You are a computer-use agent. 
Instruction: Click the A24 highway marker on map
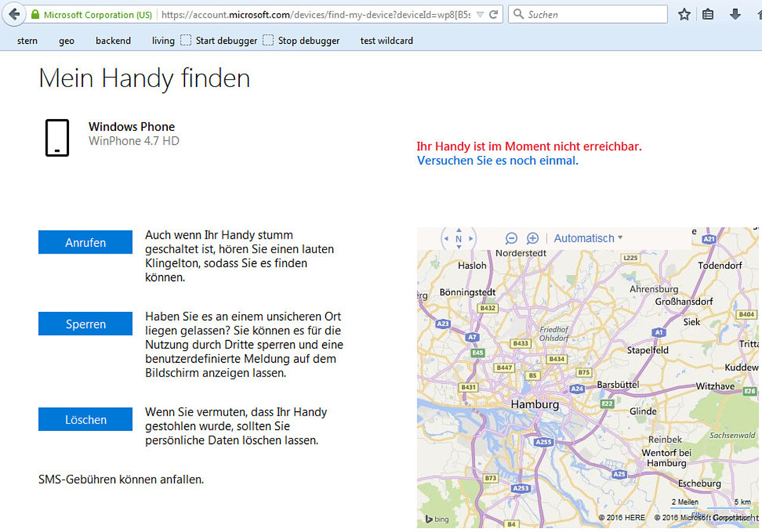tap(577, 389)
